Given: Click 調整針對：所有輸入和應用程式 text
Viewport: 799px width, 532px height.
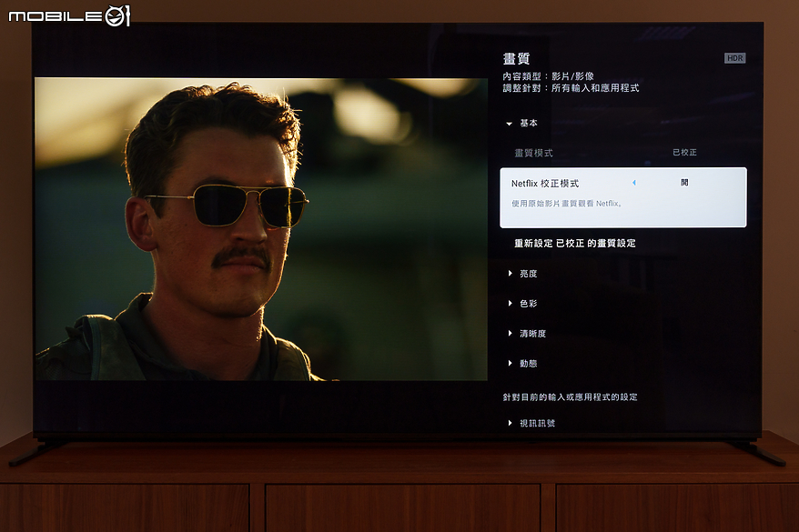Looking at the screenshot, I should click(571, 88).
